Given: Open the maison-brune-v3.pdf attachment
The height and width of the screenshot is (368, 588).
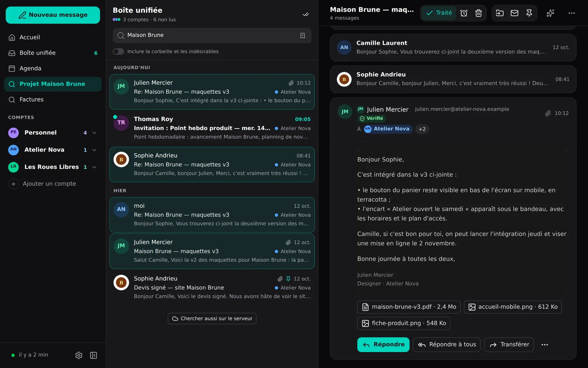Looking at the screenshot, I should click(x=409, y=307).
